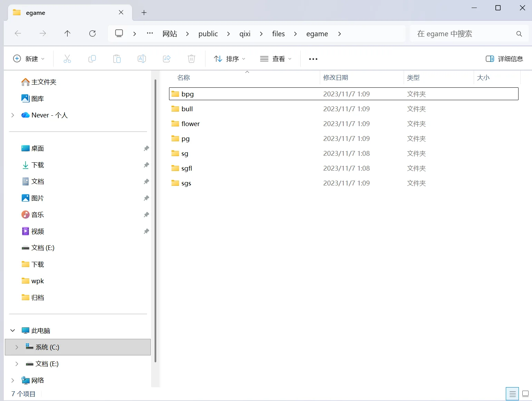Click the files breadcrumb segment
532x401 pixels.
click(278, 34)
